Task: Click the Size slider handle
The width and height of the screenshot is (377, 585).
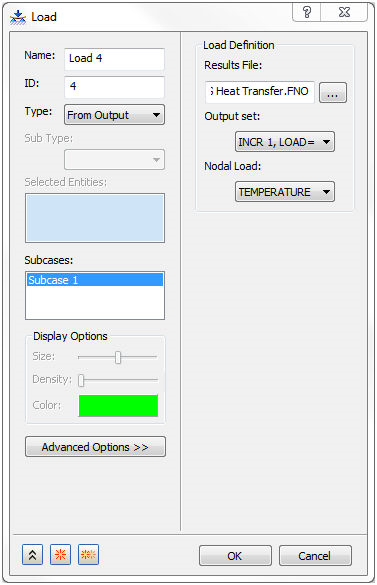Action: click(x=118, y=357)
